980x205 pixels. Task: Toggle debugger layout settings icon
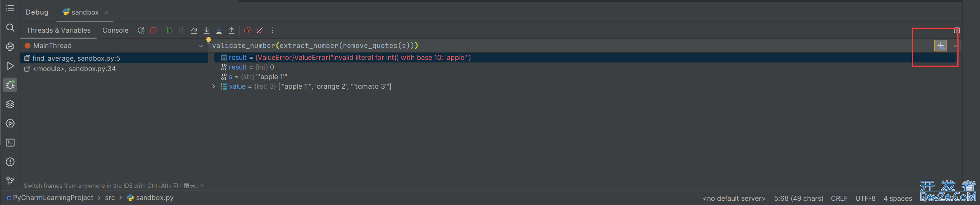pyautogui.click(x=957, y=30)
